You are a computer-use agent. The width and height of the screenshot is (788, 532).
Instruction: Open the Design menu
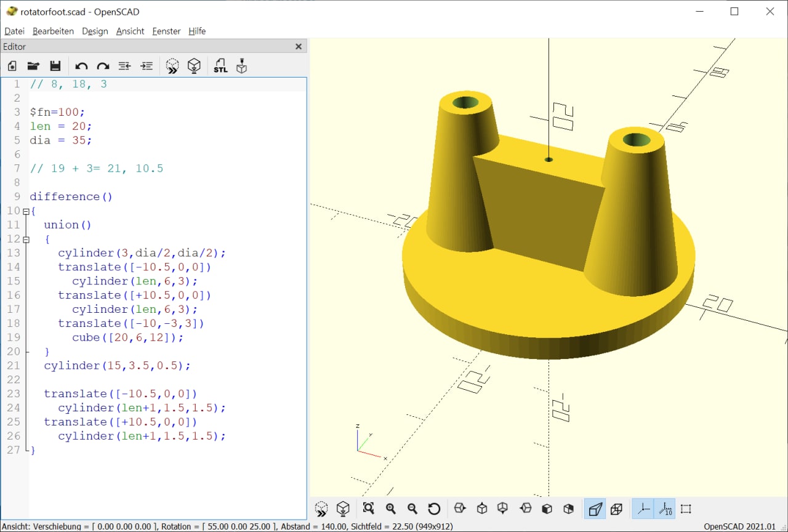coord(95,31)
